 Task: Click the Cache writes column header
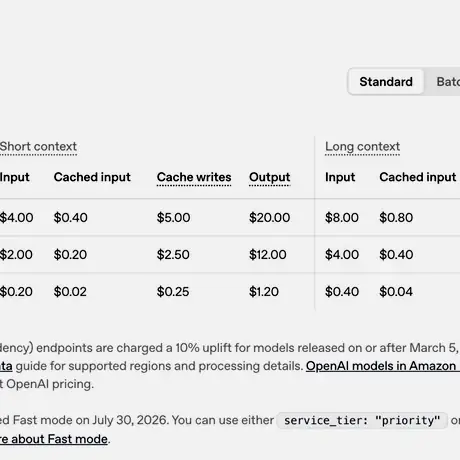coord(194,177)
